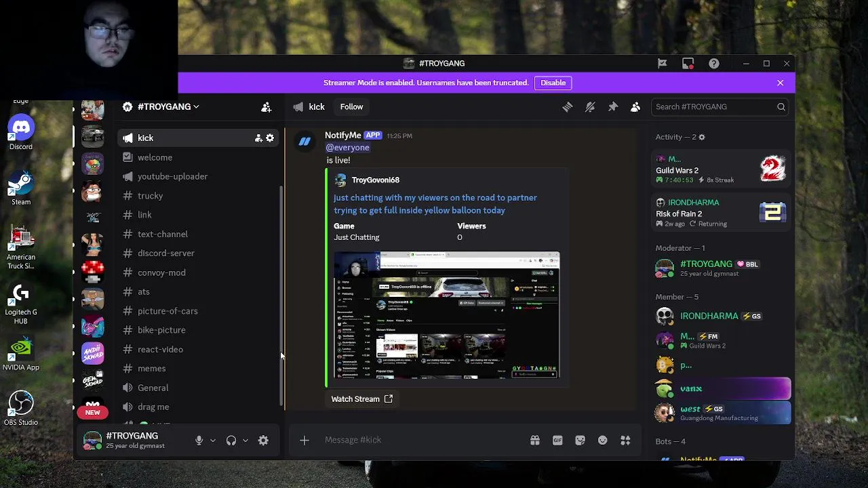Open Discord desktop shortcut
The height and width of the screenshot is (488, 868).
click(x=21, y=134)
